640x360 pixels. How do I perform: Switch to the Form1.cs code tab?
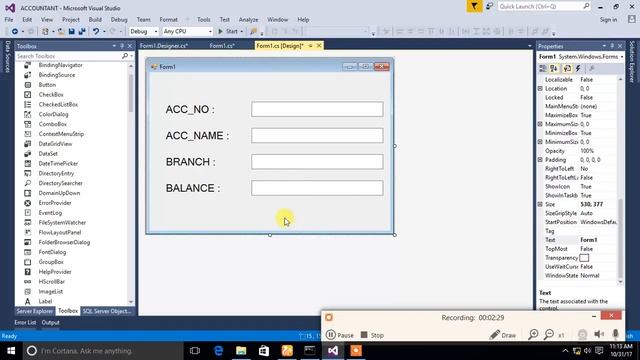coord(222,46)
